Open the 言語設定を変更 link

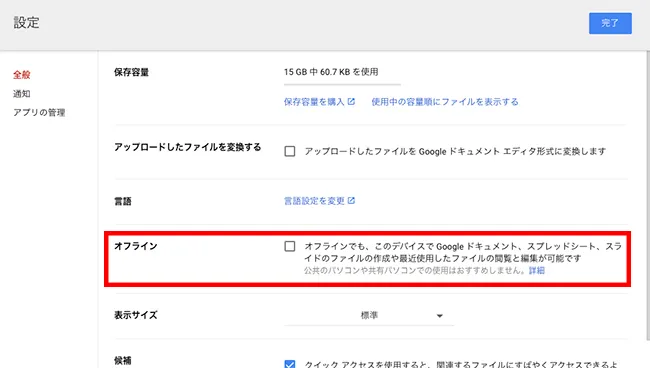click(x=314, y=201)
